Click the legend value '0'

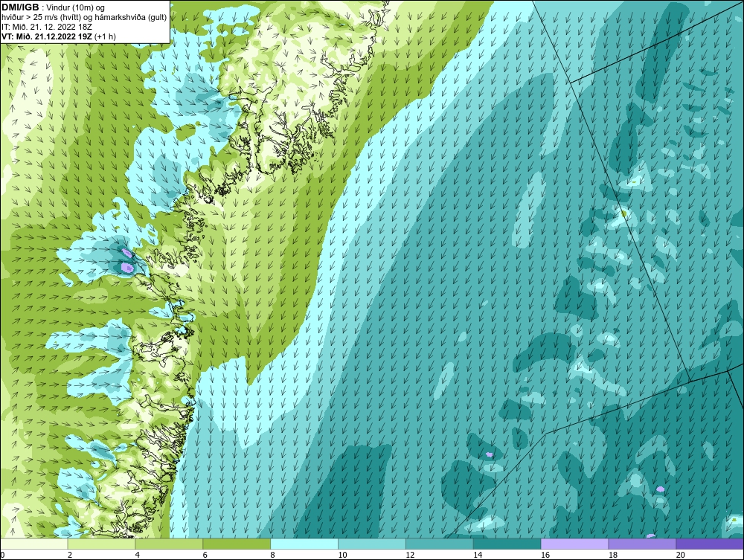click(x=2, y=555)
